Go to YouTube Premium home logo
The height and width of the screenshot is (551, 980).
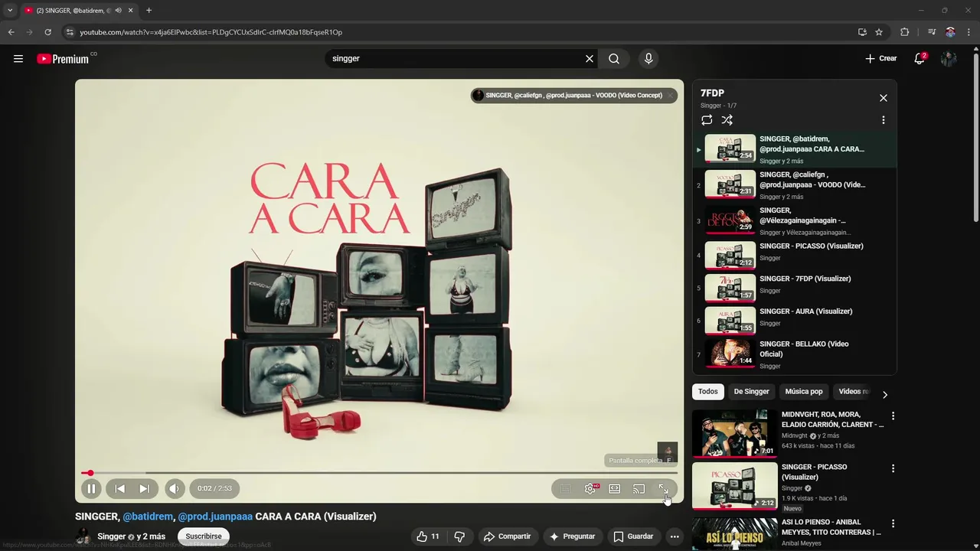pyautogui.click(x=63, y=58)
